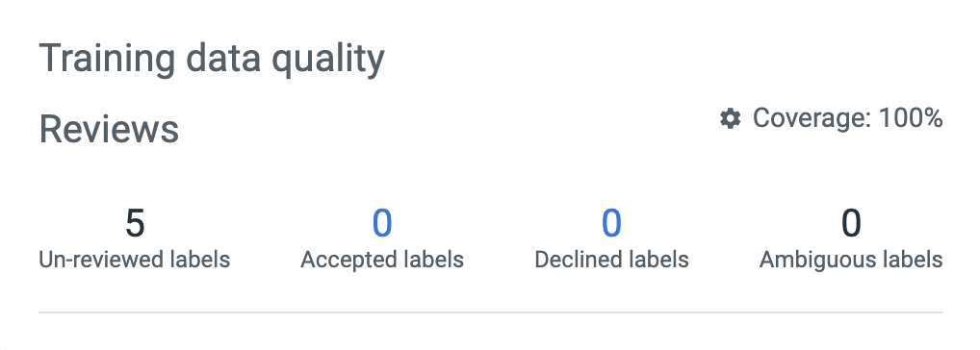Click the word data in the title
The width and height of the screenshot is (980, 350).
point(223,59)
